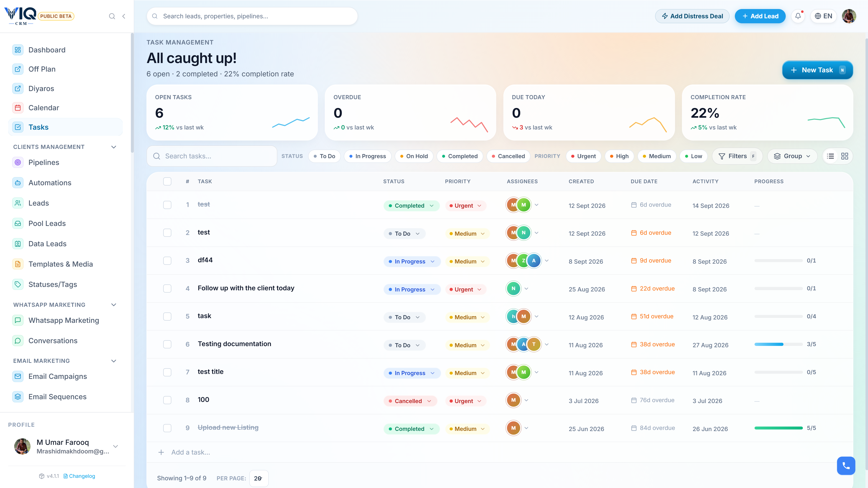Open the Group dropdown
The image size is (868, 488).
[792, 156]
